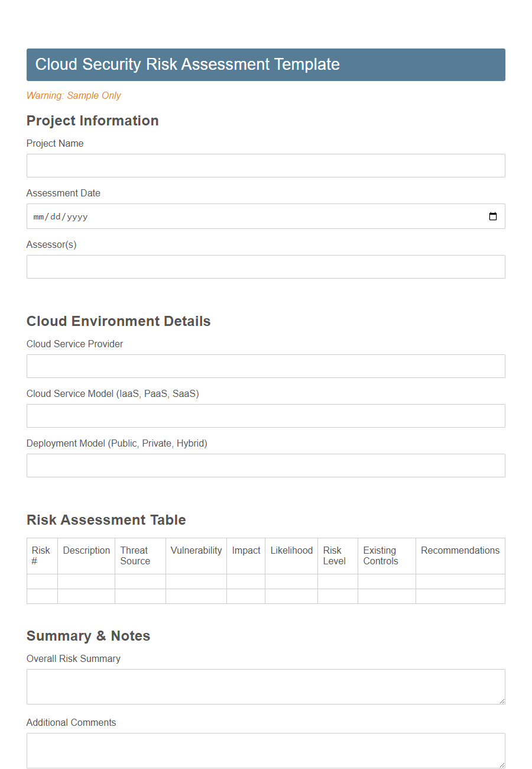532x769 pixels.
Task: Click the Warning: Sample Only text
Action: (73, 95)
